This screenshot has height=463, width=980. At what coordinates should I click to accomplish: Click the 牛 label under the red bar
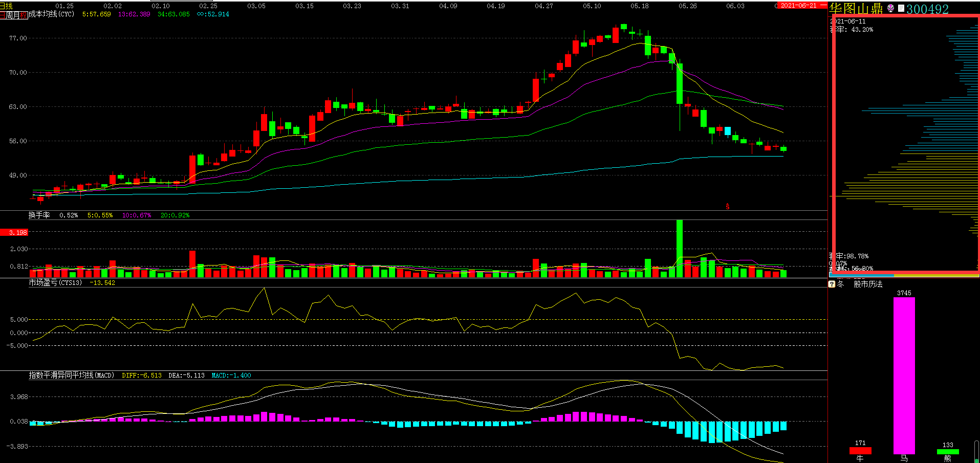[x=860, y=458]
